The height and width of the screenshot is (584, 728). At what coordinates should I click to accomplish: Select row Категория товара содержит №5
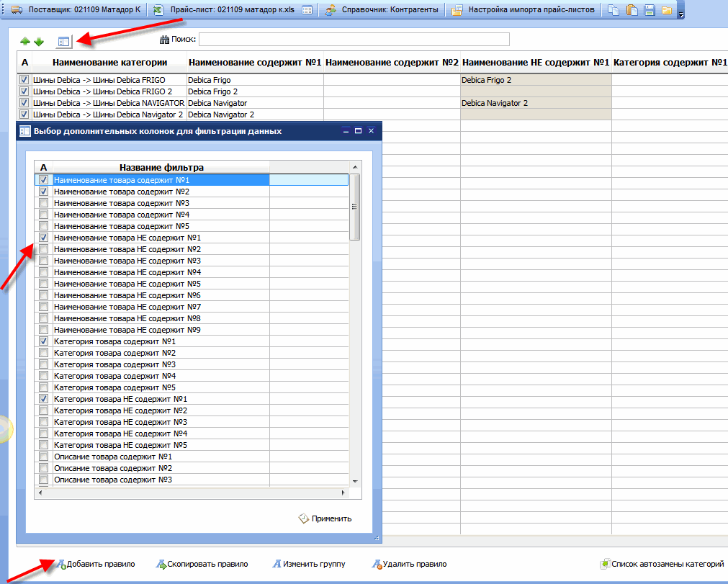[x=192, y=387]
